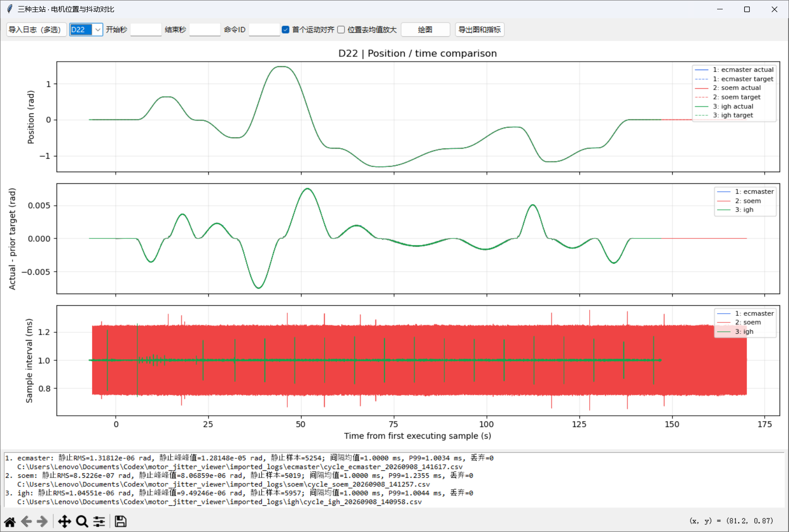Click '2: soem target' legend entry
This screenshot has height=532, width=789.
(x=728, y=97)
